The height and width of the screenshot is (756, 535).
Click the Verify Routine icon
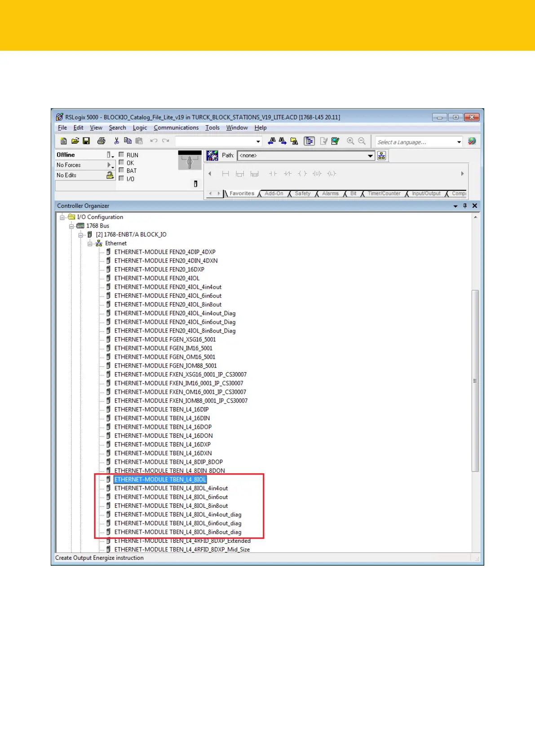click(x=323, y=141)
